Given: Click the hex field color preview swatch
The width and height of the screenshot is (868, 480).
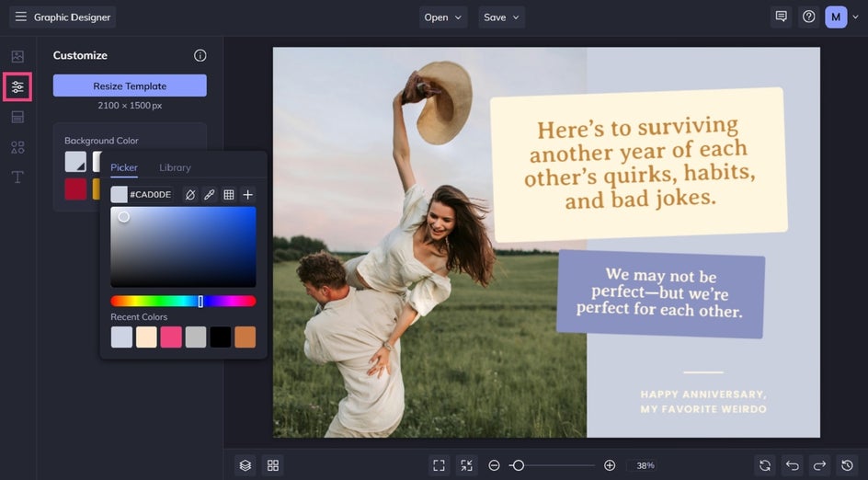Looking at the screenshot, I should (119, 195).
